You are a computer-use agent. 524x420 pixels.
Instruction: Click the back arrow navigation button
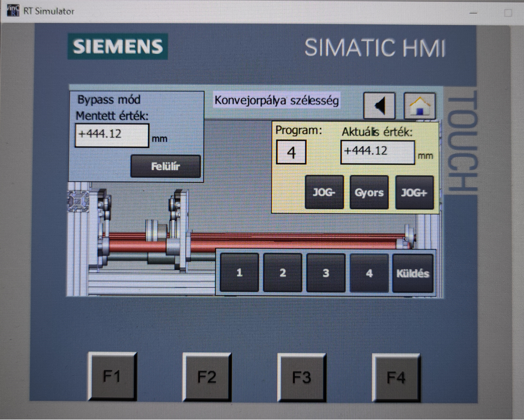point(379,106)
